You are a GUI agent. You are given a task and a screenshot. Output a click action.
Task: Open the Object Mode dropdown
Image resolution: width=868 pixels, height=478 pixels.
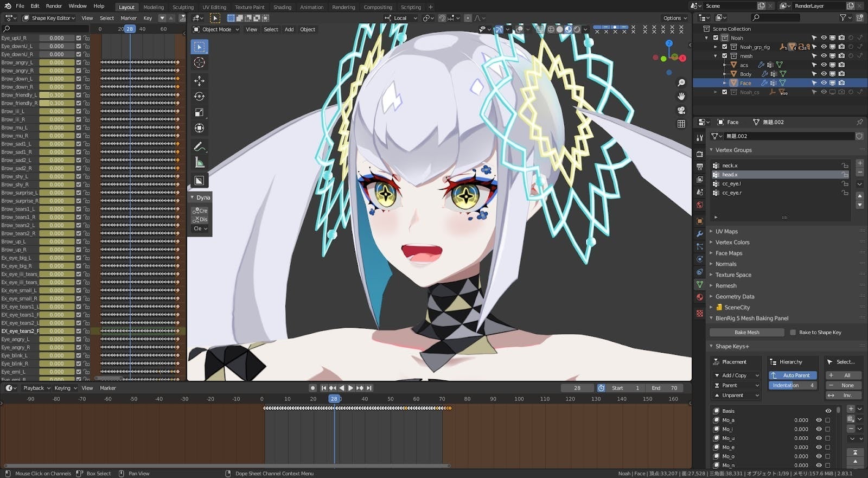tap(216, 29)
